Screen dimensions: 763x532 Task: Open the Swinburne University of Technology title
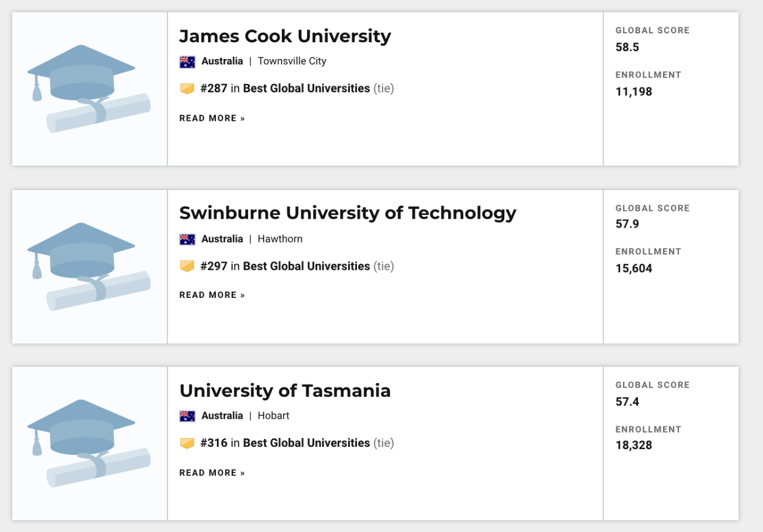[x=348, y=213]
